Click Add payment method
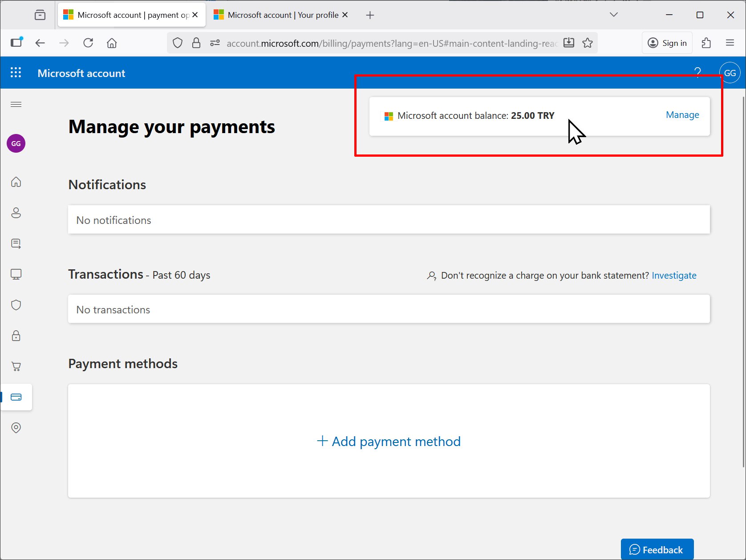The height and width of the screenshot is (560, 746). tap(389, 442)
